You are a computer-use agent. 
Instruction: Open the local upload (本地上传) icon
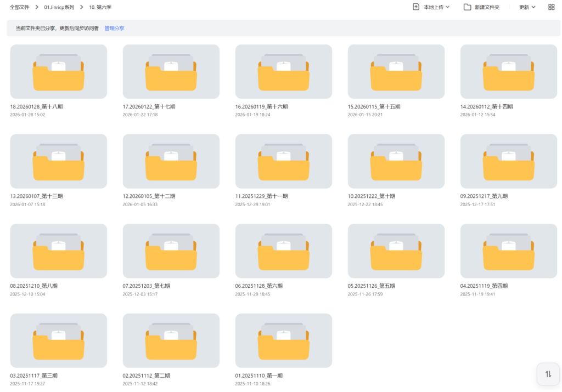415,7
